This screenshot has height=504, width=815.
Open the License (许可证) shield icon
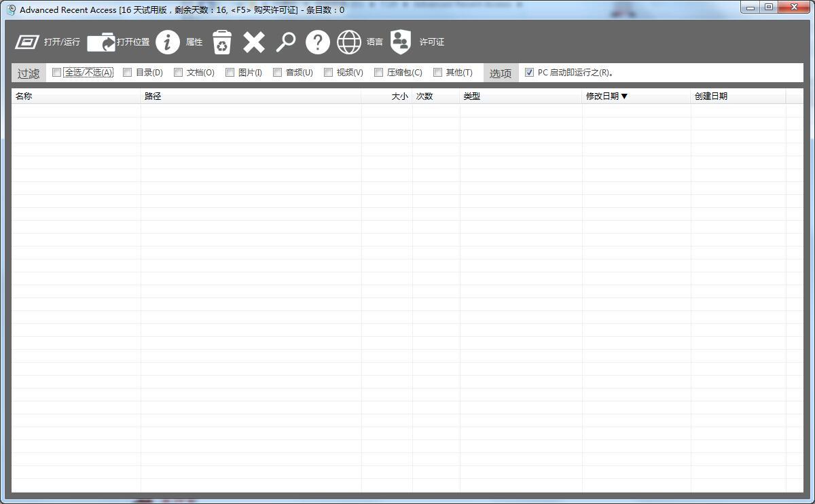tap(401, 42)
